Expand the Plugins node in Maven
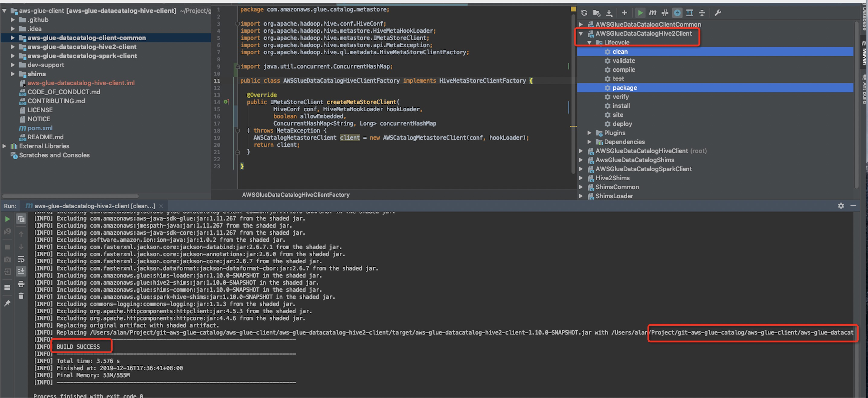 click(589, 132)
